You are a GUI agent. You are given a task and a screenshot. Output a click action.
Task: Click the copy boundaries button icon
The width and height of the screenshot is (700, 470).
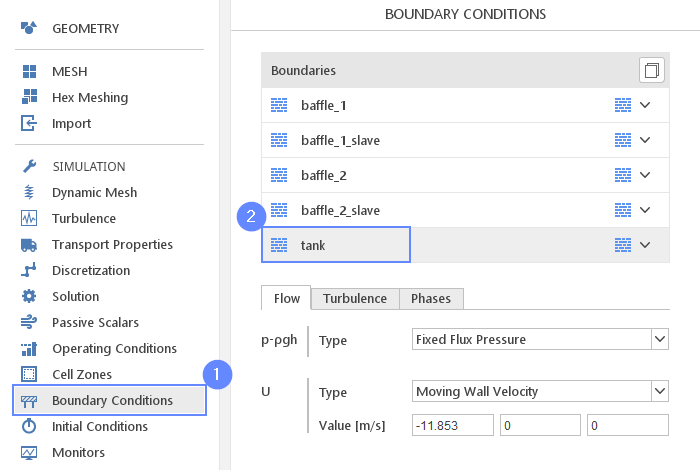click(652, 70)
